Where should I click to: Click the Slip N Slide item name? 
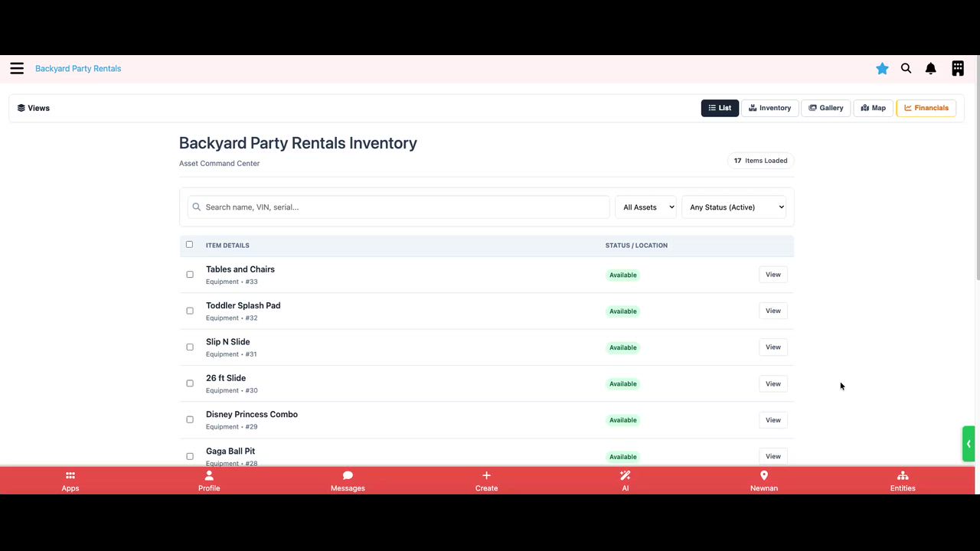pyautogui.click(x=227, y=342)
